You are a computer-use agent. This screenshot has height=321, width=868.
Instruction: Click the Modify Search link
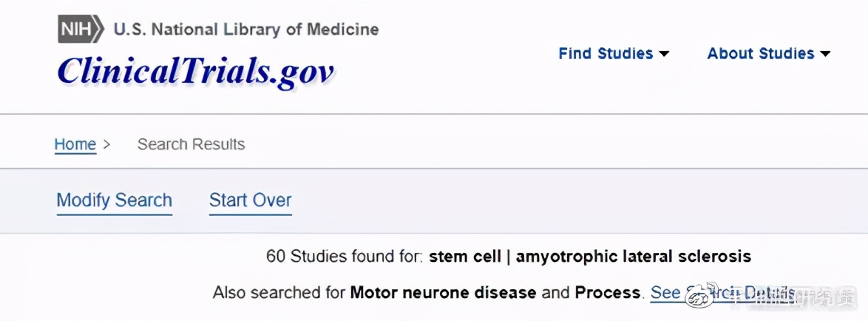(114, 200)
